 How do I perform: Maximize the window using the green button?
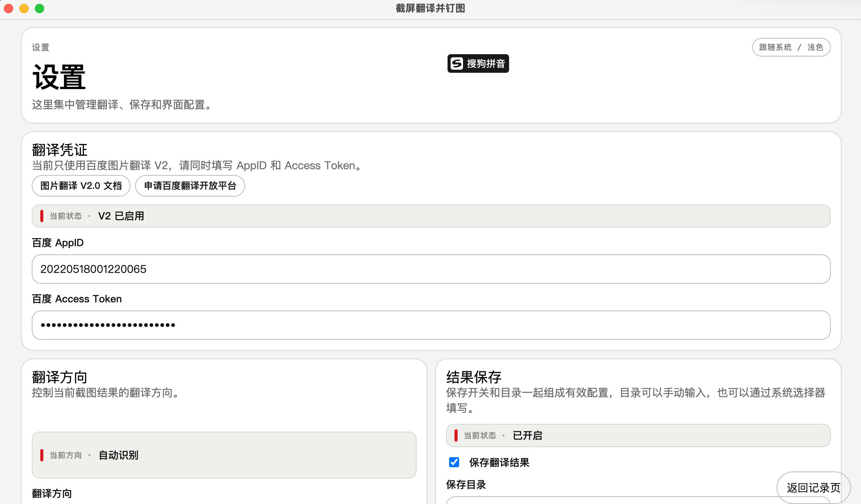click(39, 9)
